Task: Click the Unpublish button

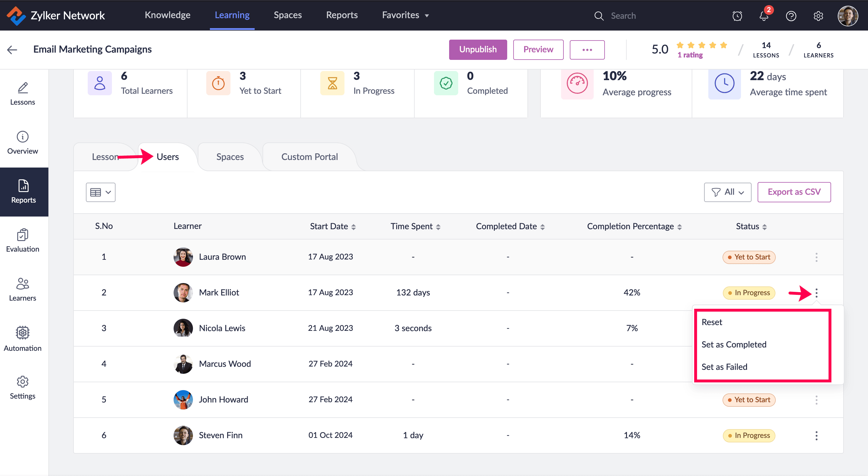Action: click(x=478, y=50)
